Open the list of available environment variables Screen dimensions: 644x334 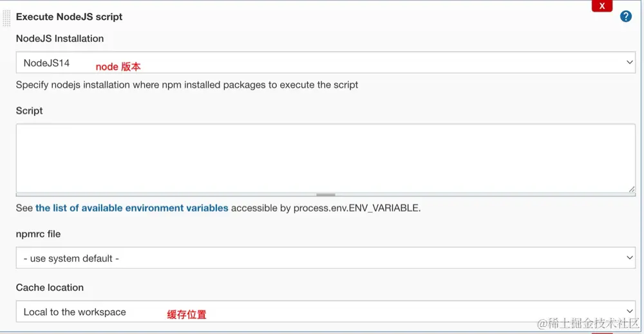tap(131, 208)
